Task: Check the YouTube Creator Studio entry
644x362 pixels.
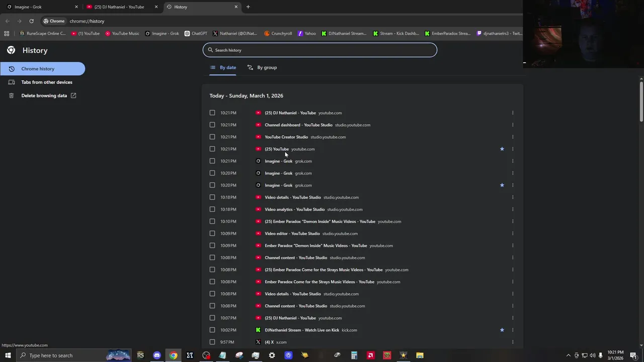Action: click(x=212, y=137)
